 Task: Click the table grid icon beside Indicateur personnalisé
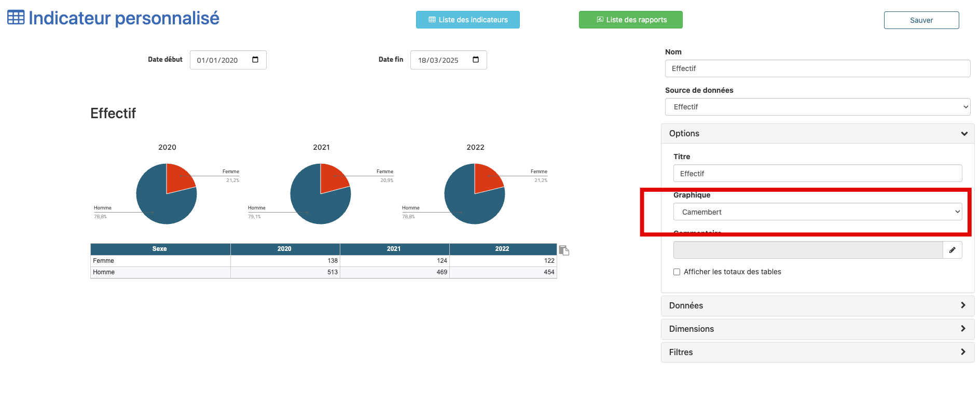(x=16, y=18)
